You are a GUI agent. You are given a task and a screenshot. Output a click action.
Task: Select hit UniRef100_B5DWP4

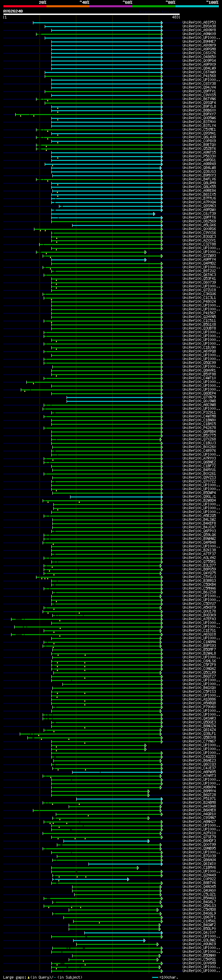click(199, 493)
